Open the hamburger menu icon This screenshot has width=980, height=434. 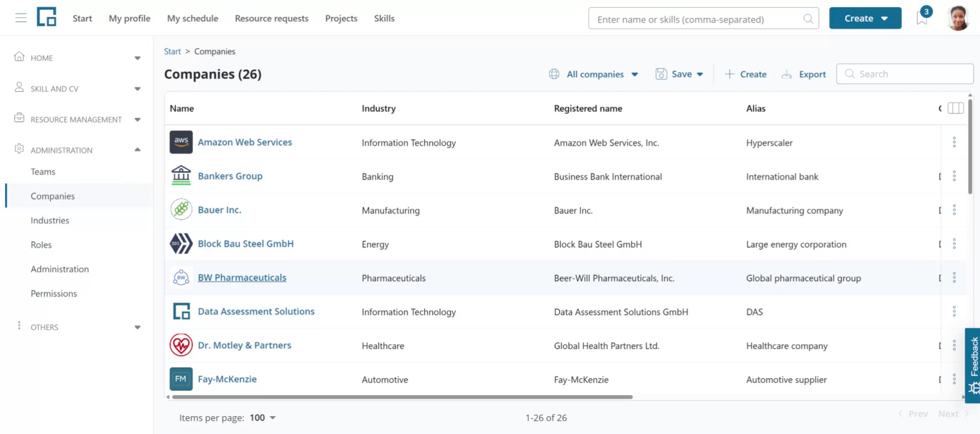[x=21, y=18]
